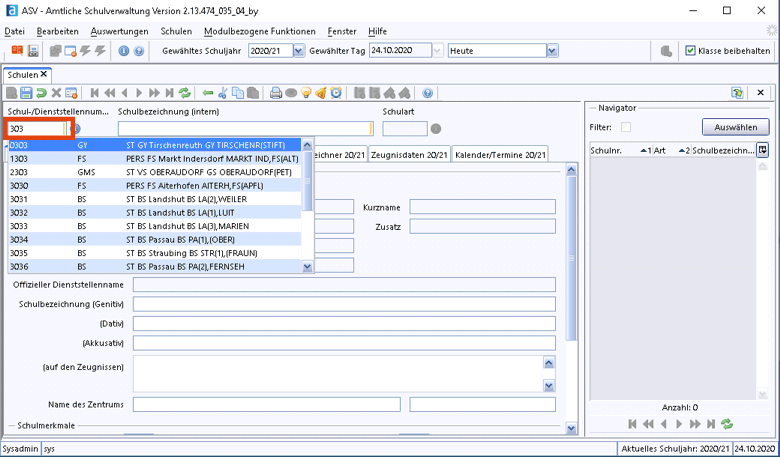Select 3034 BS Passau (OBER) entry
This screenshot has height=457, width=780.
click(x=155, y=240)
